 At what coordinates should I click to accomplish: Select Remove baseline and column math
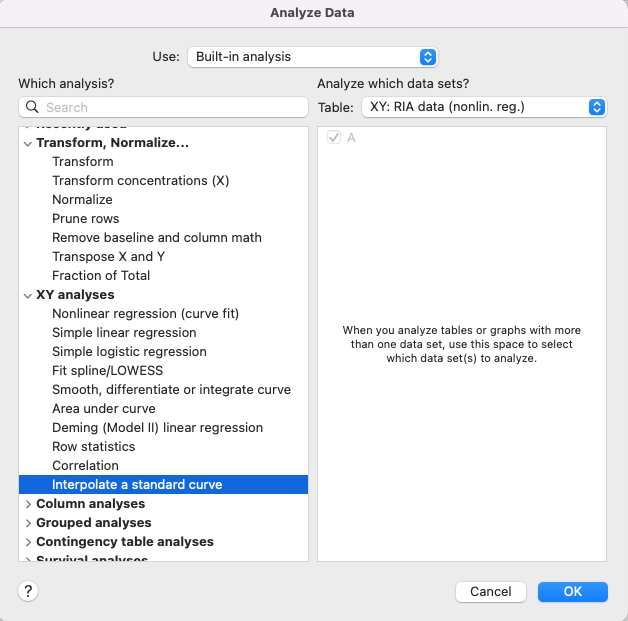(x=157, y=238)
